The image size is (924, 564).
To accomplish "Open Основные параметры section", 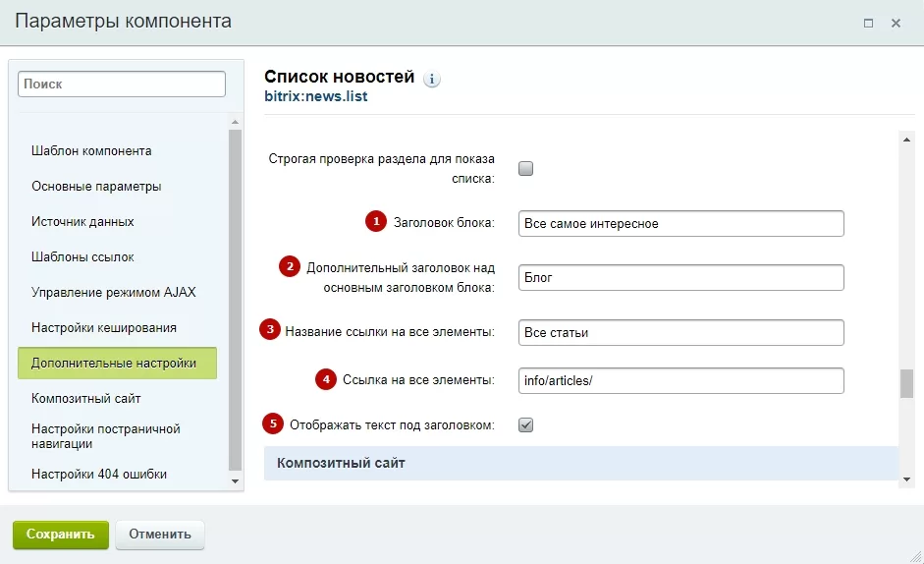I will click(96, 187).
